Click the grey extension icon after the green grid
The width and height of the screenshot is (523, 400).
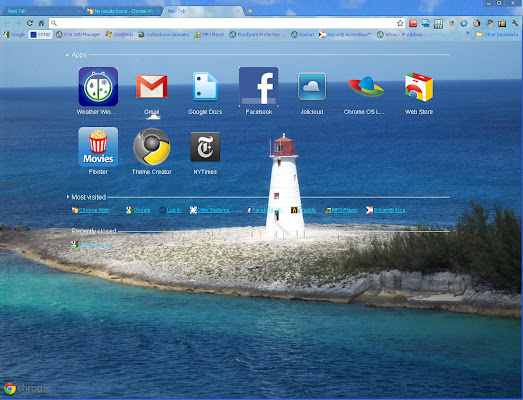point(451,23)
